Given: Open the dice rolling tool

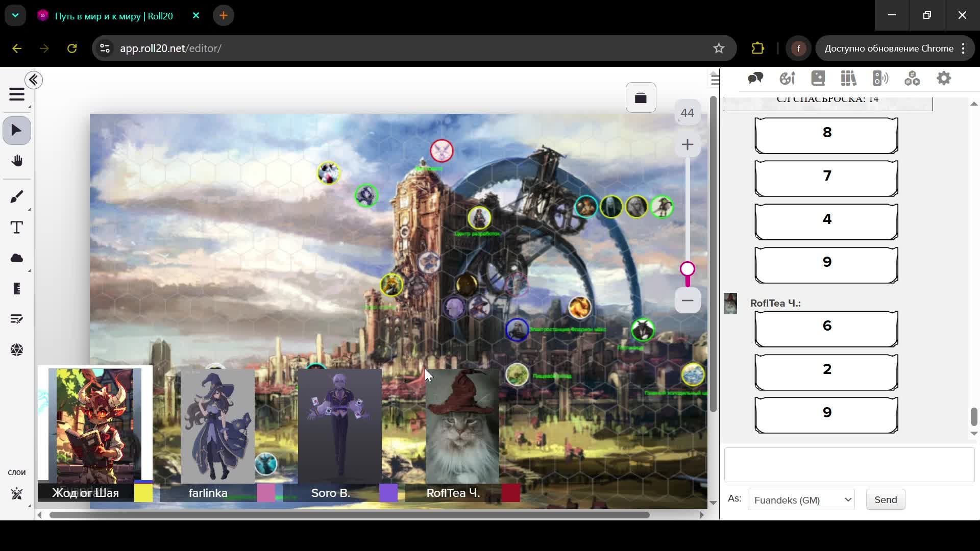Looking at the screenshot, I should coord(16,350).
